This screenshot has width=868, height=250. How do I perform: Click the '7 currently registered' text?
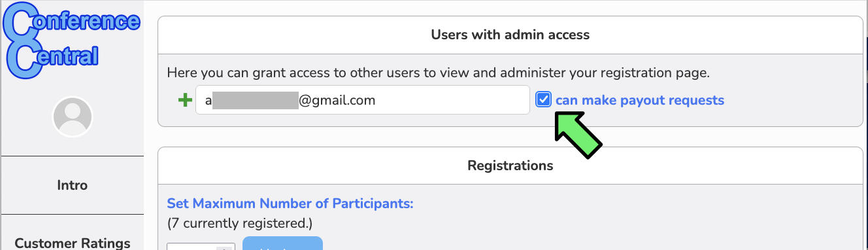[x=240, y=223]
